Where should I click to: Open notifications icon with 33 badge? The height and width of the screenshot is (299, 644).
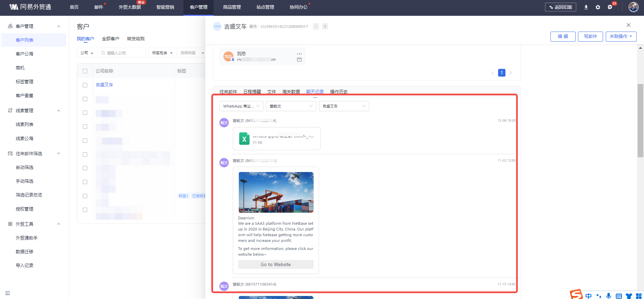point(610,7)
